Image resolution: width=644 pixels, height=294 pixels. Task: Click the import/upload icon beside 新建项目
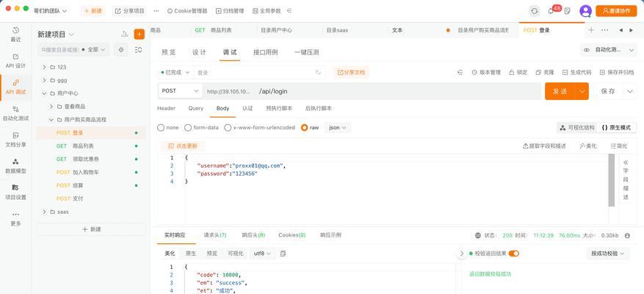[124, 34]
